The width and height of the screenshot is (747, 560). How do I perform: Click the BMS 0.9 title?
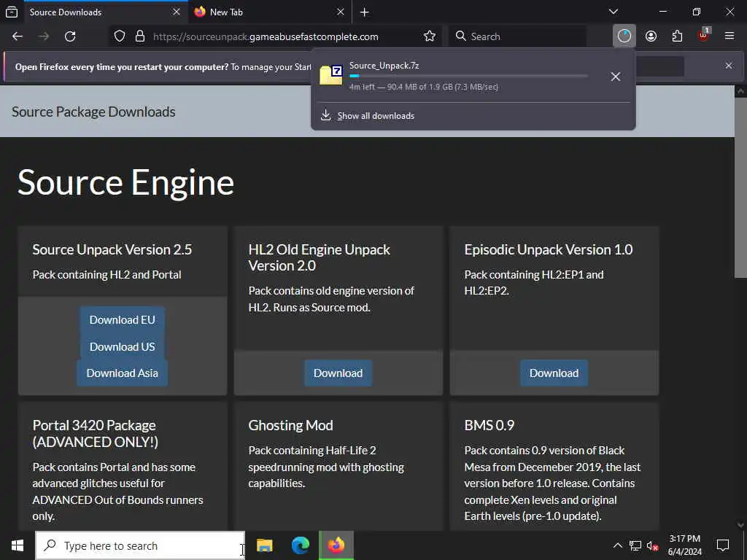coord(489,425)
